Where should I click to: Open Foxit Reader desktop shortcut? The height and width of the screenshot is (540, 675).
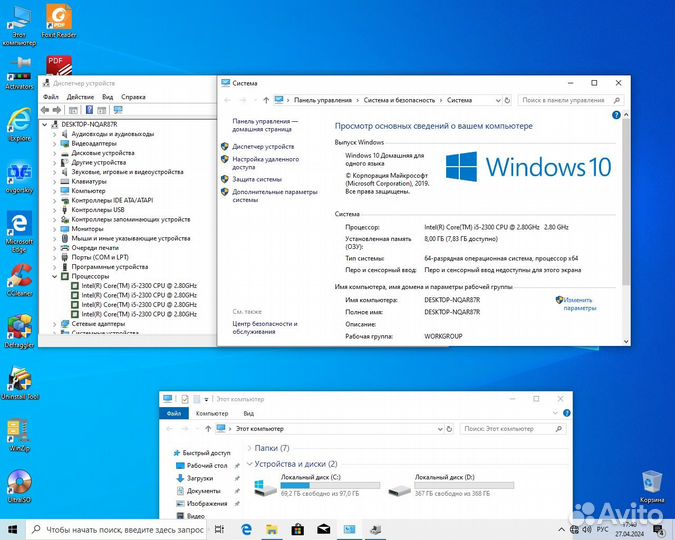[59, 21]
